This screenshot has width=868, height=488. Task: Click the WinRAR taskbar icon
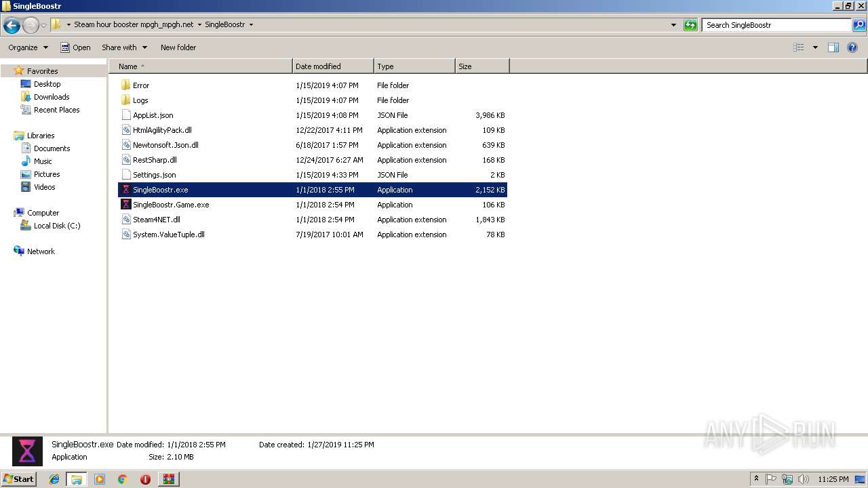tap(168, 479)
